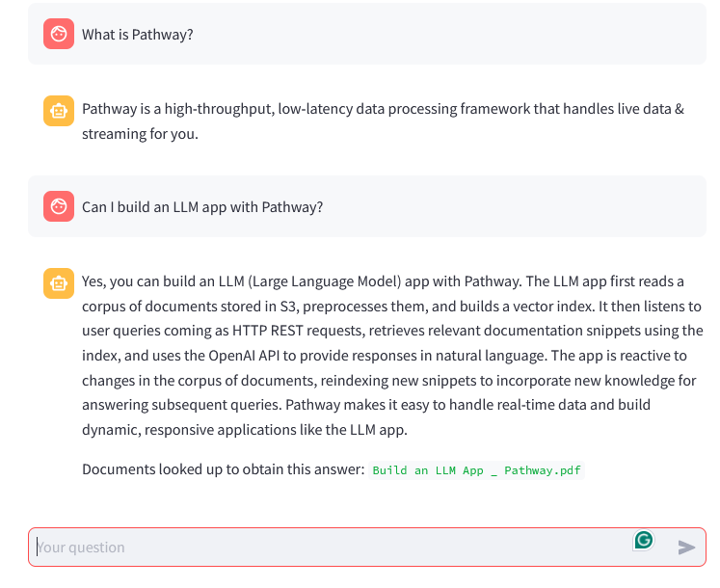
Task: Open the Grammarly icon in the question box
Action: [x=643, y=540]
